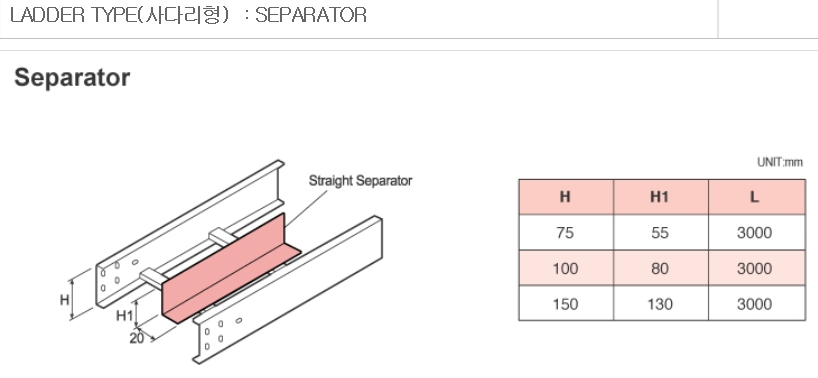Select the cell with value 80

click(x=660, y=268)
